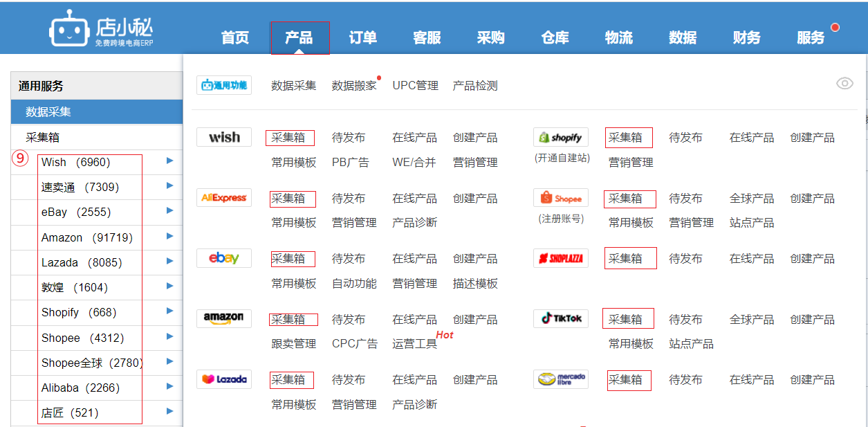Viewport: 868px width, 427px height.
Task: Toggle the eye visibility icon
Action: (x=844, y=84)
